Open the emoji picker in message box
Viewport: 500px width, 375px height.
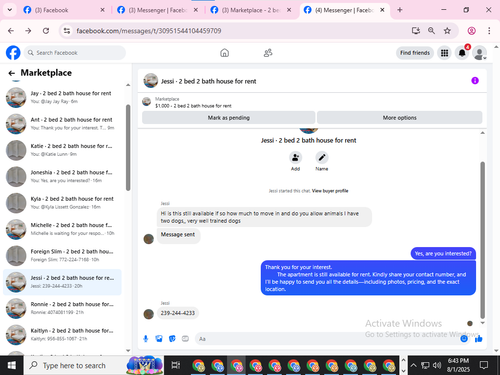point(464,339)
